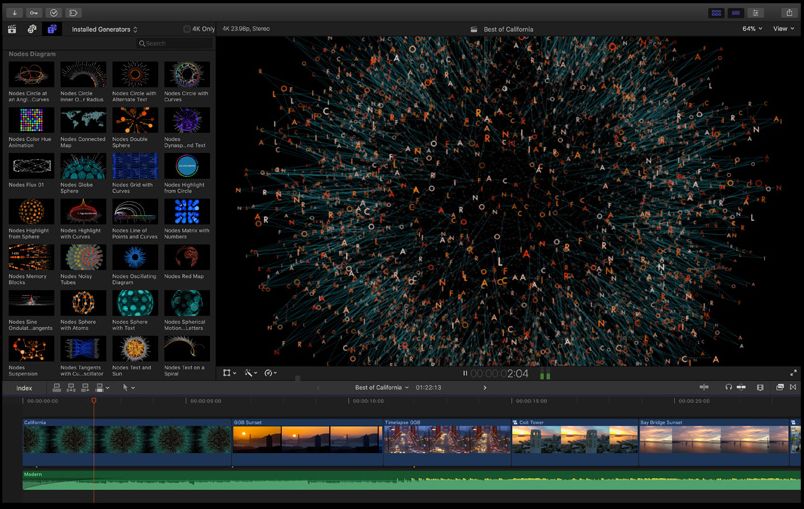Image resolution: width=804 pixels, height=509 pixels.
Task: Click the Index button
Action: click(x=24, y=387)
